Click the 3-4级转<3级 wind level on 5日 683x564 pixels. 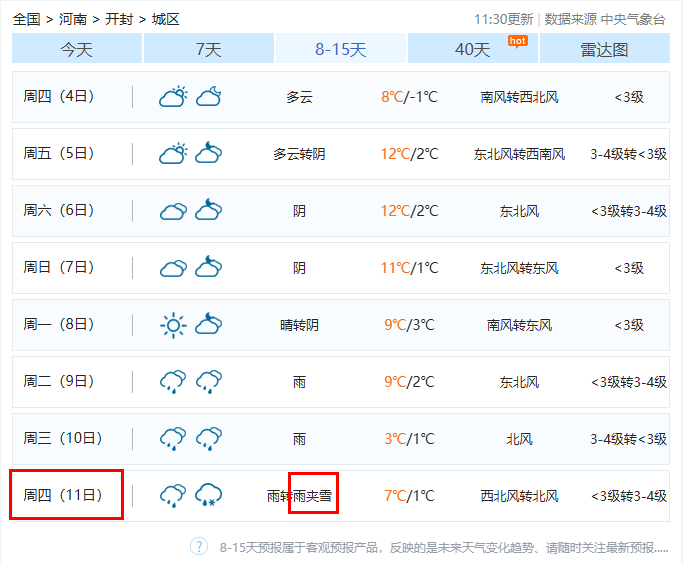(x=629, y=154)
